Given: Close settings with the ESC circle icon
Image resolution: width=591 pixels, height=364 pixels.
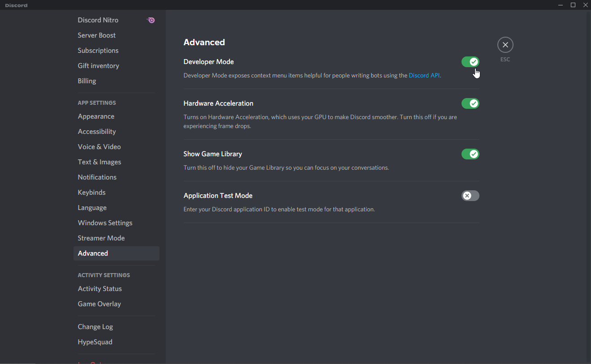Looking at the screenshot, I should click(505, 45).
